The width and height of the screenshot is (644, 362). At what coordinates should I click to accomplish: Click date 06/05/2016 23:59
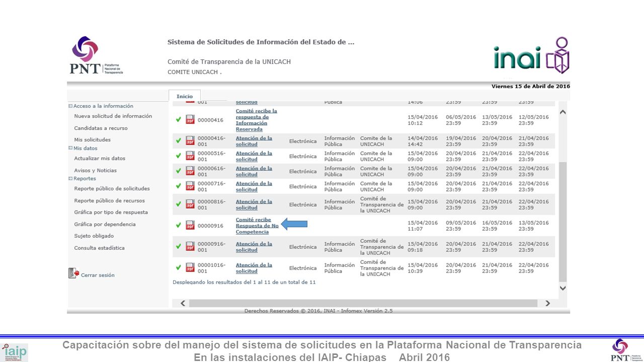coord(461,120)
